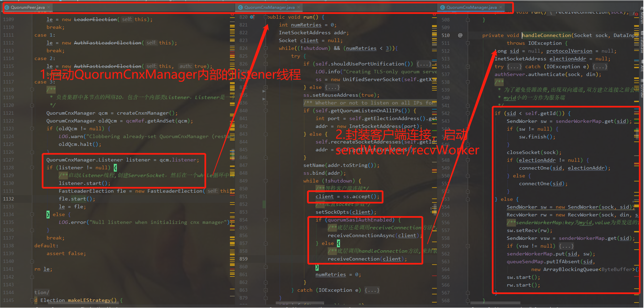Open the Database tool window
644x308 pixels.
click(x=641, y=42)
